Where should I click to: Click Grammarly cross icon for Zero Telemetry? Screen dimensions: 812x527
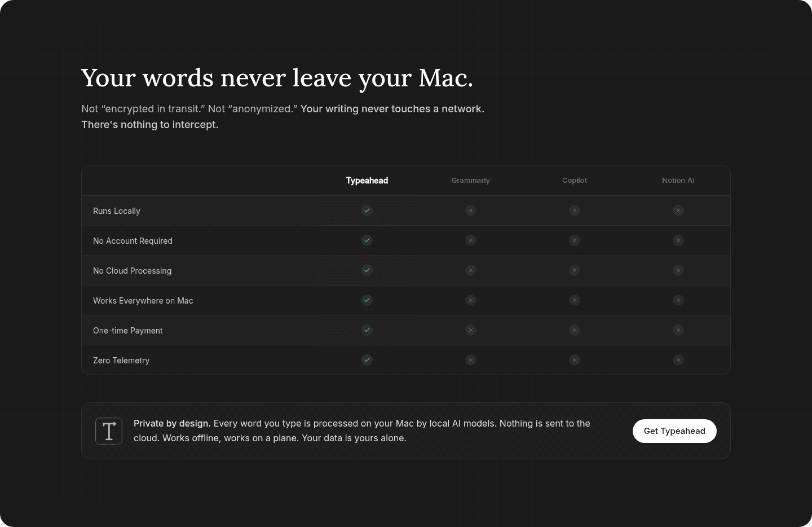tap(471, 360)
